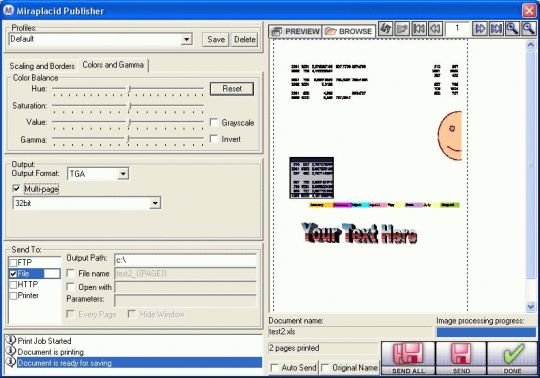Viewport: 540px width, 378px height.
Task: Go to the next page icon
Action: [x=480, y=29]
